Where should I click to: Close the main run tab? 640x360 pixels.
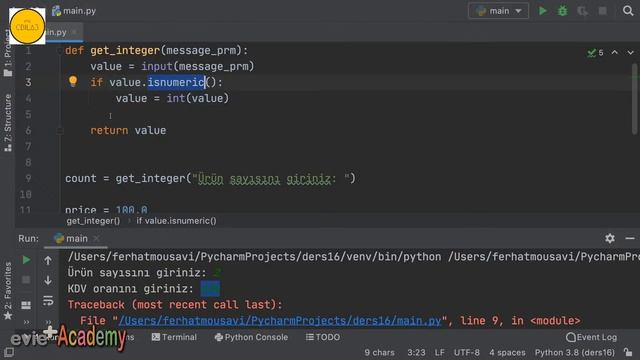pos(96,238)
